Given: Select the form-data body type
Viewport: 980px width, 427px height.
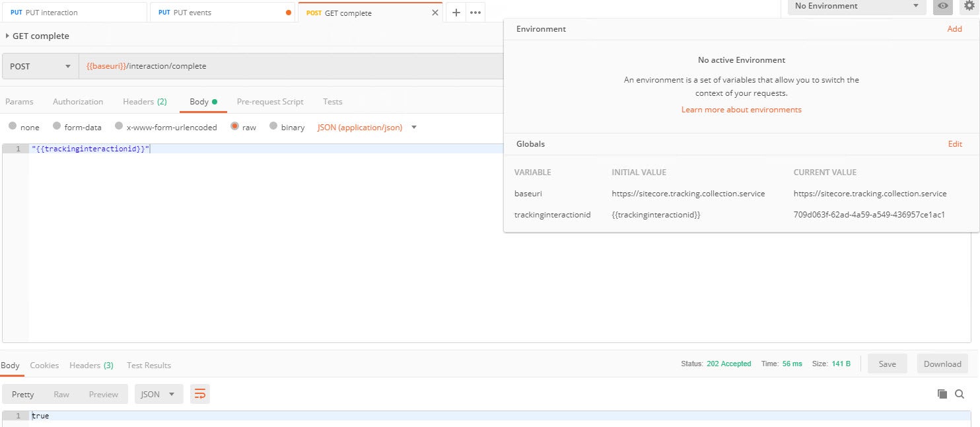Looking at the screenshot, I should 57,126.
